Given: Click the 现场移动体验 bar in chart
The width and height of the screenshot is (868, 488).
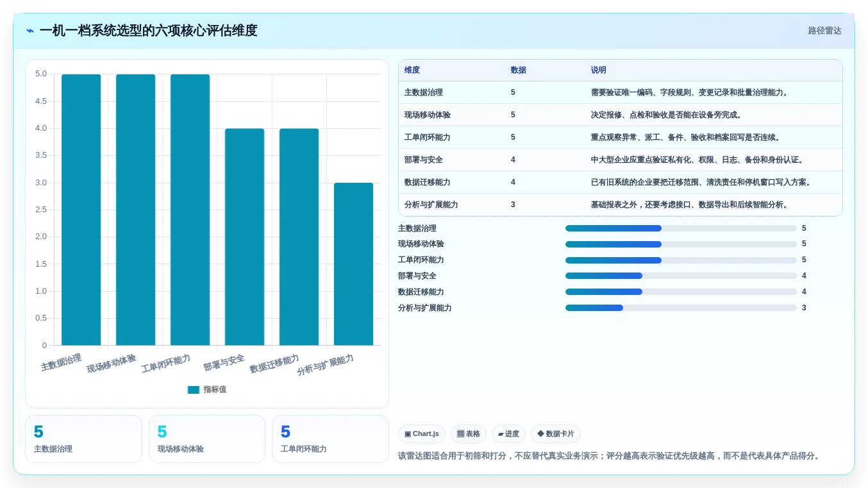Looking at the screenshot, I should [x=136, y=210].
